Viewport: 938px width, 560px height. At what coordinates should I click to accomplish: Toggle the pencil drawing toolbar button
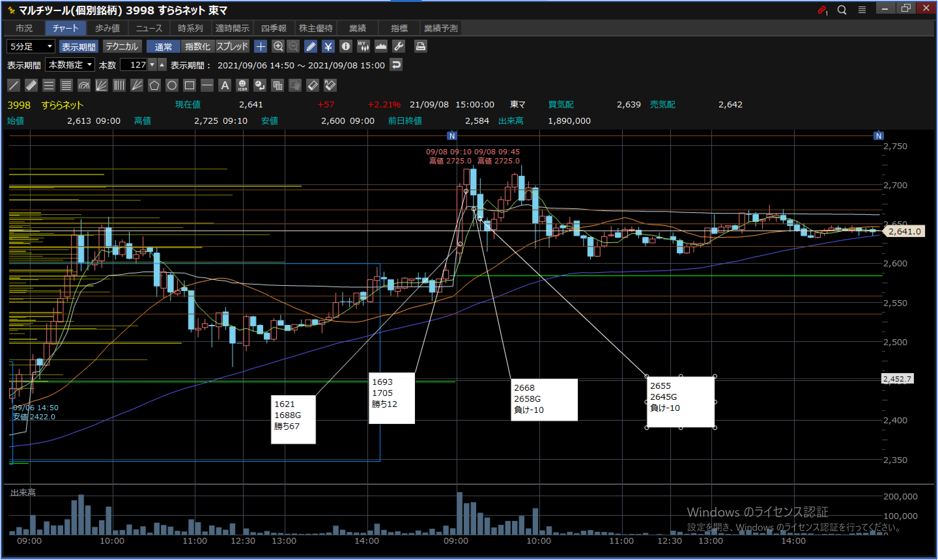(311, 47)
